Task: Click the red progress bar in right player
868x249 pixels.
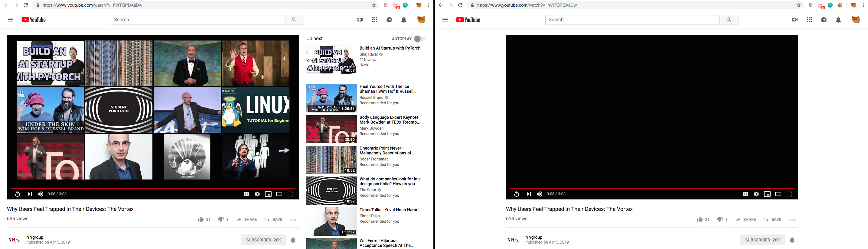Action: 652,188
